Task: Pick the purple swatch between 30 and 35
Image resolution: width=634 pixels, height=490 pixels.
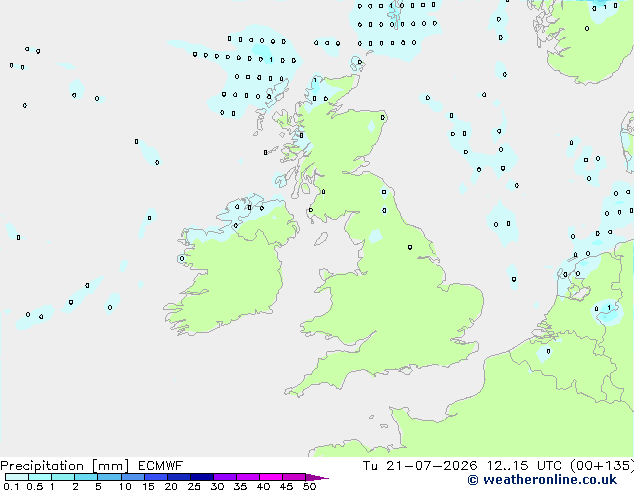Action: (x=225, y=477)
